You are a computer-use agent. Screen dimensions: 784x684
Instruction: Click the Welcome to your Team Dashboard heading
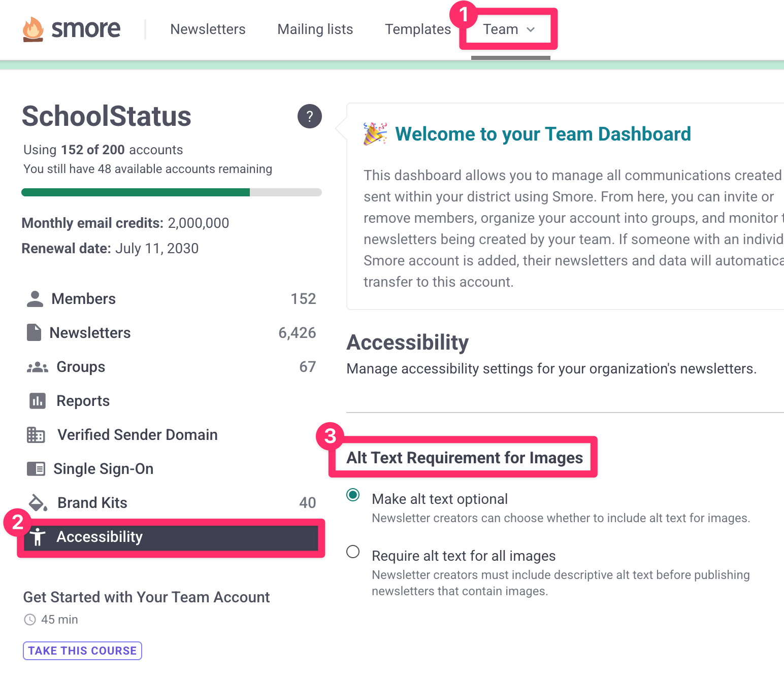[x=543, y=134]
